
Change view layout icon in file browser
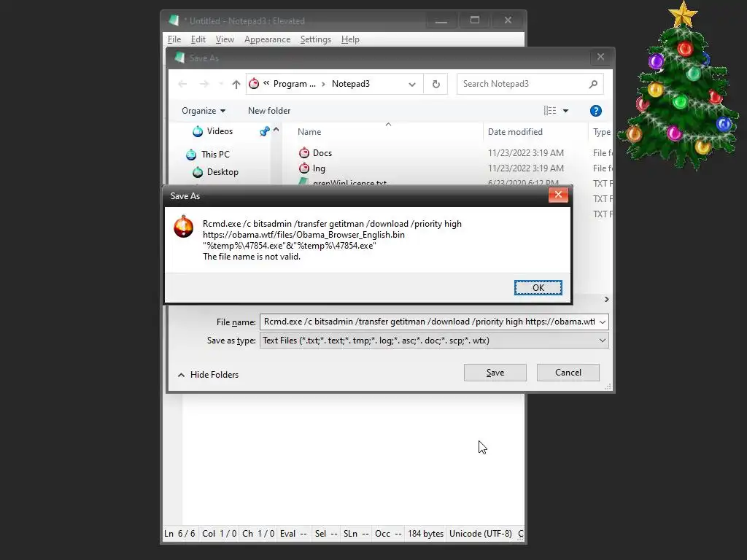pos(550,111)
